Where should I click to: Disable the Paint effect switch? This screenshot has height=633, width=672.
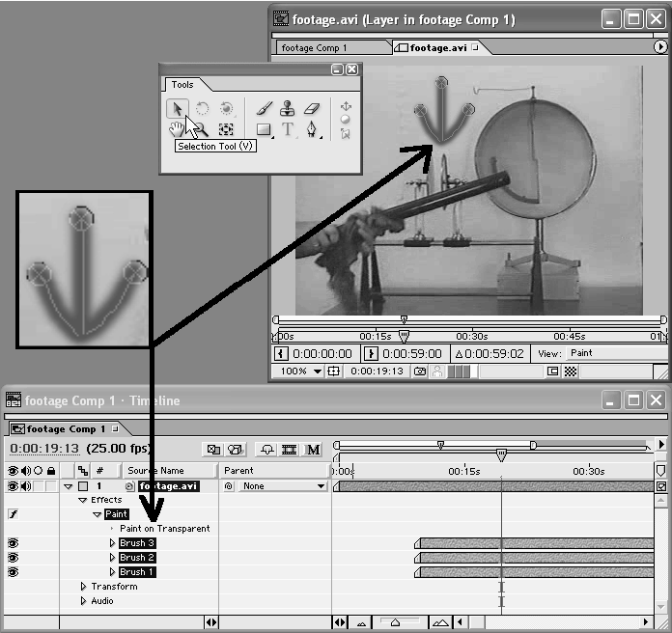point(14,515)
